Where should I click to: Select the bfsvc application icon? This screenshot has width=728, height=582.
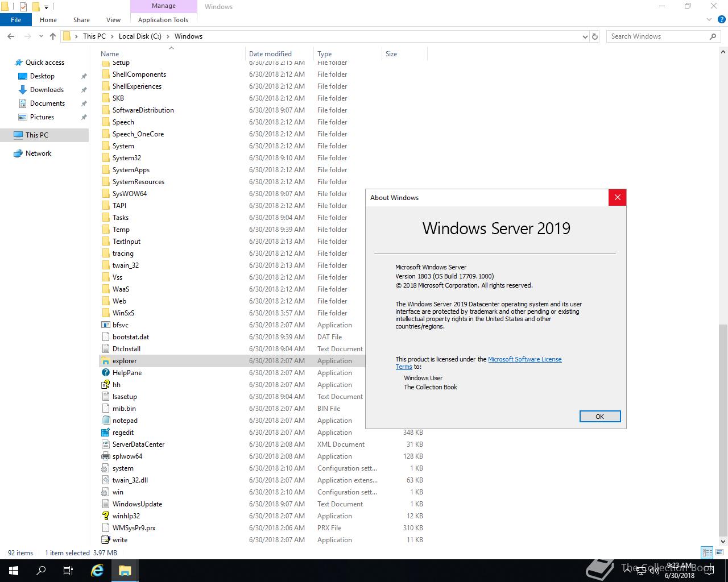(x=105, y=325)
